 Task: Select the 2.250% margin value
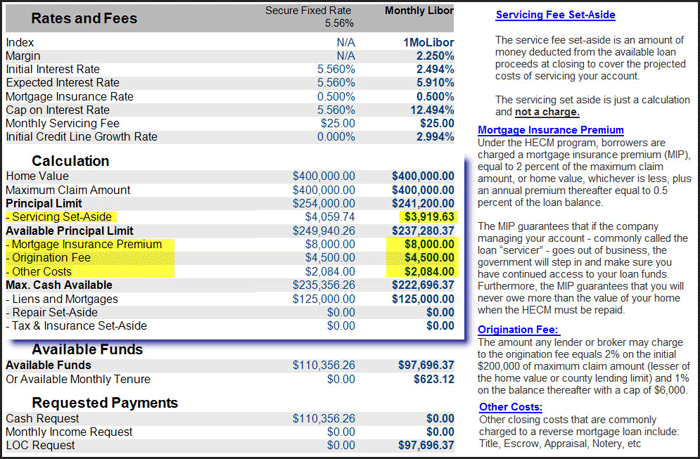tap(435, 56)
